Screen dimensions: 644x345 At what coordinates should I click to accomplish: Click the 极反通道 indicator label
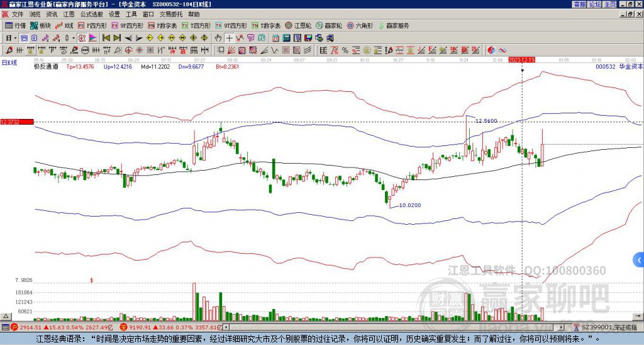[x=46, y=66]
